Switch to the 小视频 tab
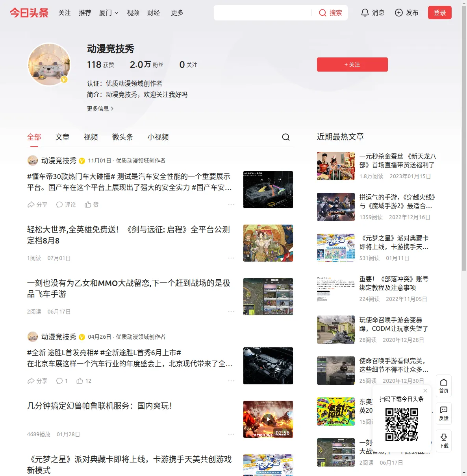 [x=158, y=137]
